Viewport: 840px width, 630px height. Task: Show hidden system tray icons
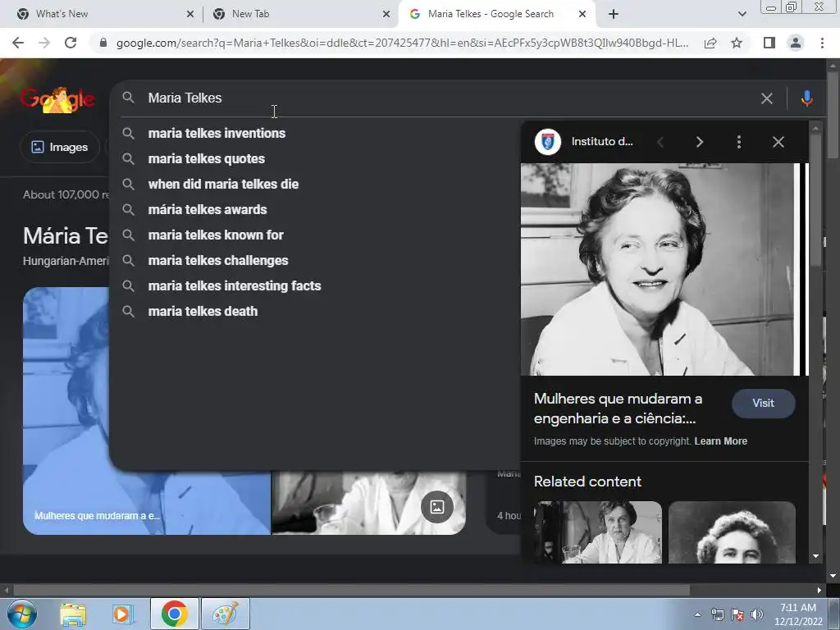pyautogui.click(x=697, y=614)
